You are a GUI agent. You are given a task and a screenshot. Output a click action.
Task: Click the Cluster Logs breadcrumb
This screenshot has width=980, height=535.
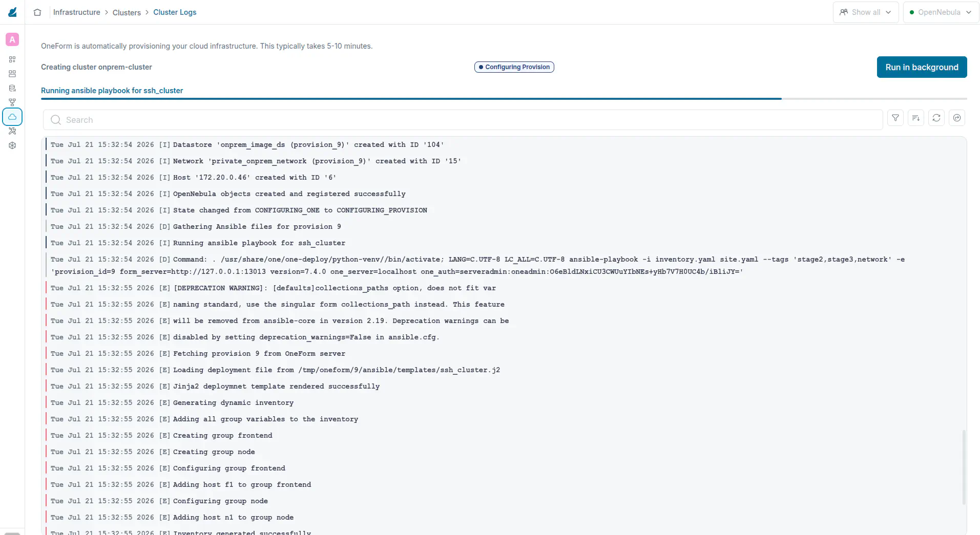pyautogui.click(x=175, y=12)
